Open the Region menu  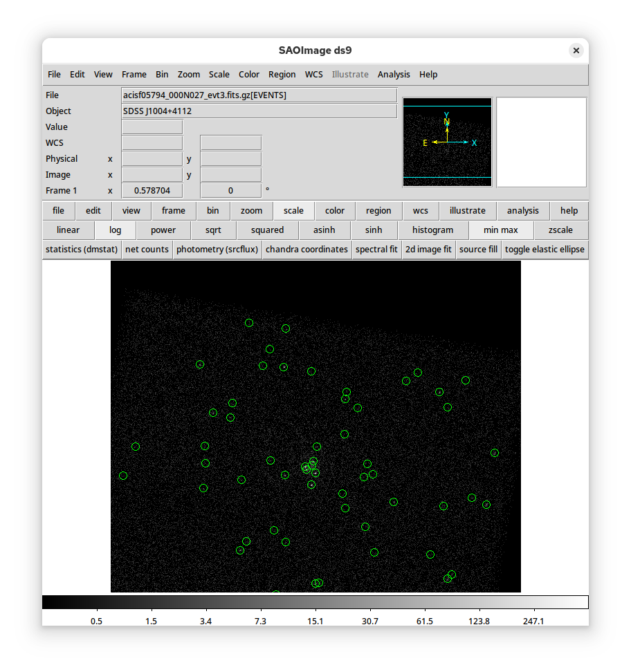[x=282, y=75]
